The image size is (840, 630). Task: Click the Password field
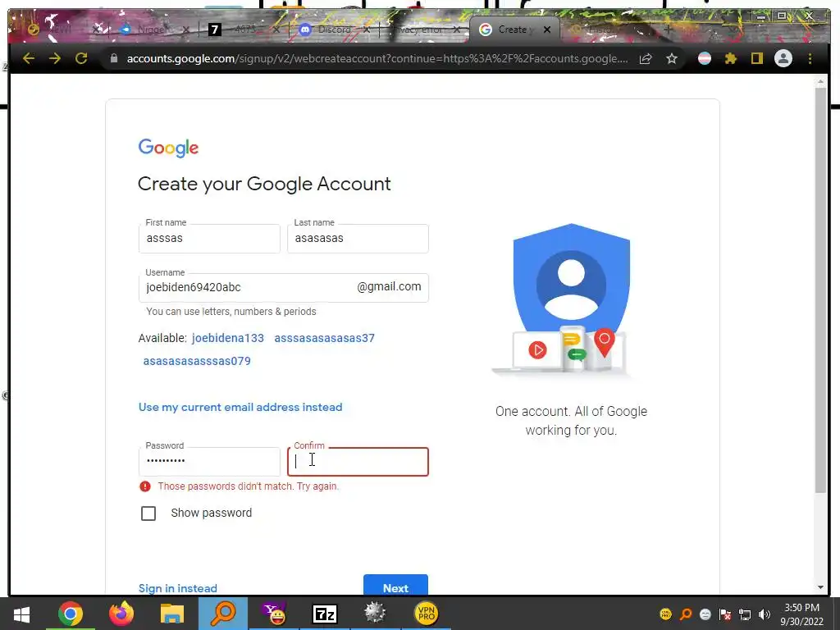click(209, 461)
